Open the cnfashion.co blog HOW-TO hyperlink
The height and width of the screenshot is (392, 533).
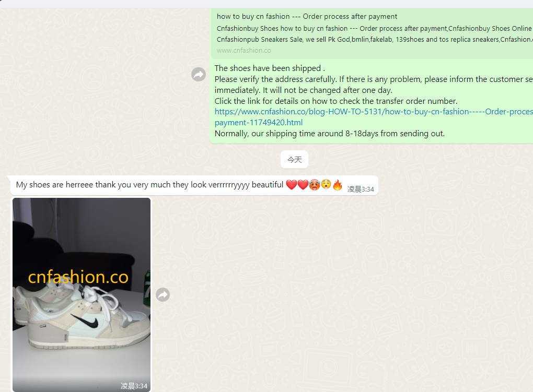coord(374,112)
